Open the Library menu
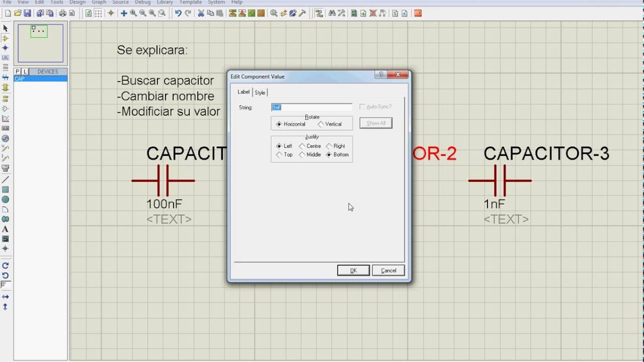Viewport: 644px width, 362px height. (165, 2)
